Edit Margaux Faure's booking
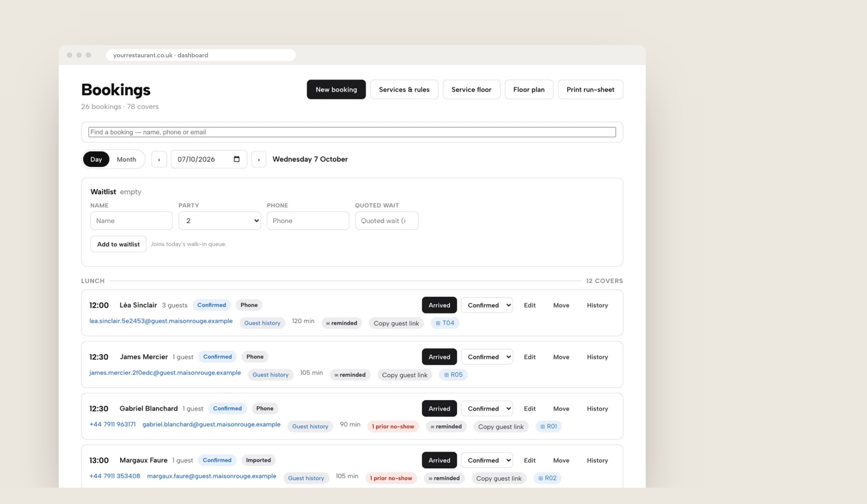The image size is (867, 504). pos(530,460)
